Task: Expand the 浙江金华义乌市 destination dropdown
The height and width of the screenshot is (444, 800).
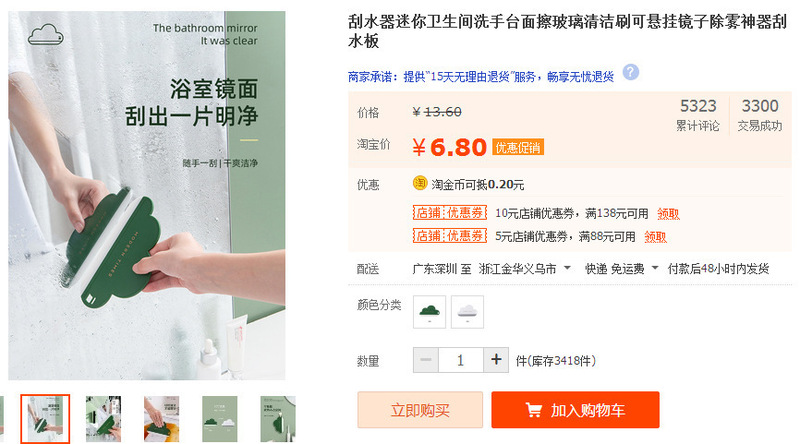Action: pos(524,269)
